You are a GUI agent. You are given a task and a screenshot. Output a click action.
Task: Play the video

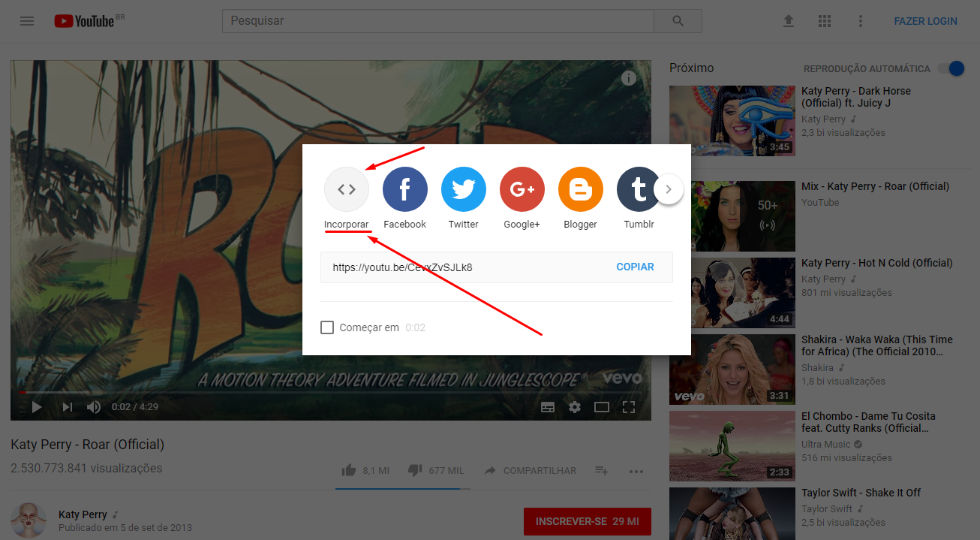coord(37,407)
